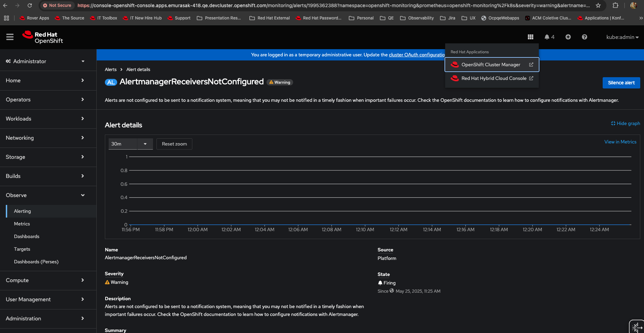The height and width of the screenshot is (333, 644).
Task: Follow the View in Metrics link
Action: [620, 142]
